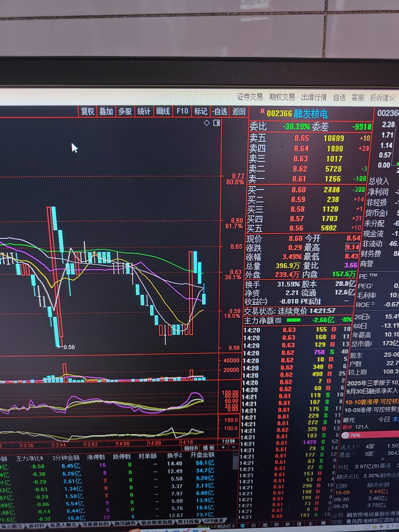Open F10 company info

(x=182, y=111)
